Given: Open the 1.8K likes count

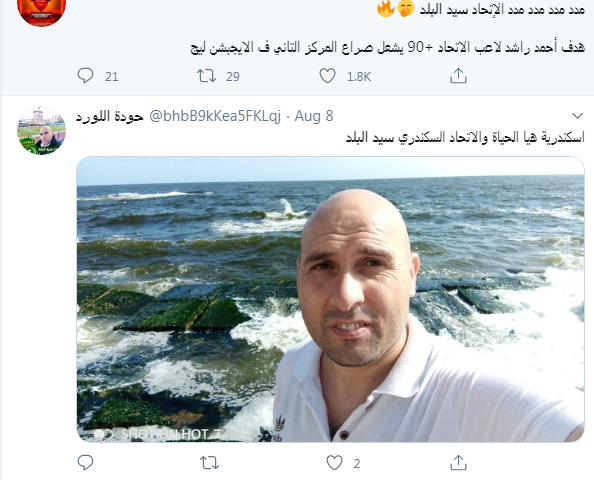Looking at the screenshot, I should tap(359, 77).
